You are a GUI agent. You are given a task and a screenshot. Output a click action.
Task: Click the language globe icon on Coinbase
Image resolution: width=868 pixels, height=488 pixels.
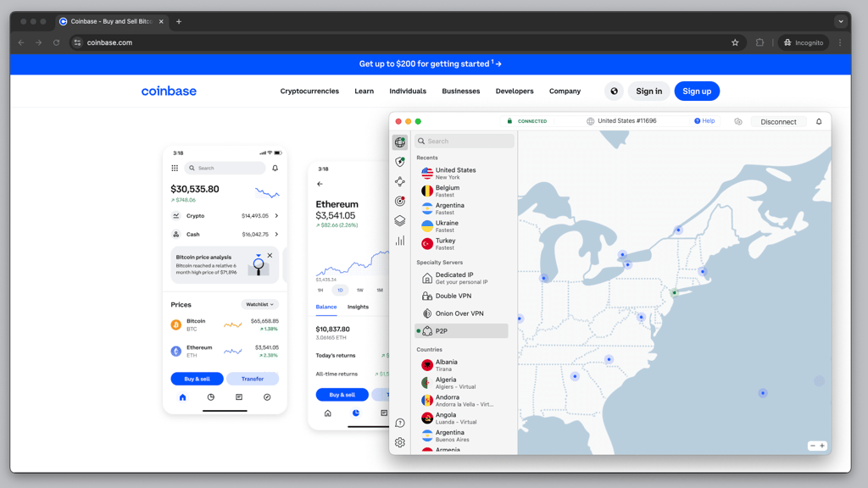pos(614,91)
